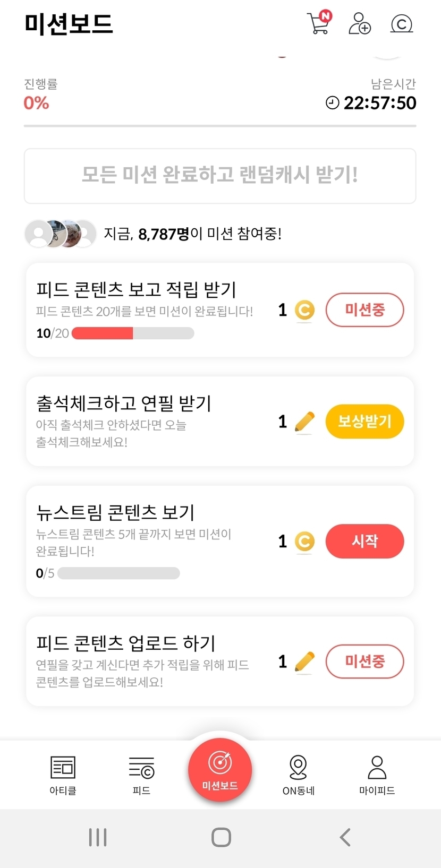Image resolution: width=441 pixels, height=868 pixels.
Task: Tap the clock icon beside remaining time
Action: 332,102
